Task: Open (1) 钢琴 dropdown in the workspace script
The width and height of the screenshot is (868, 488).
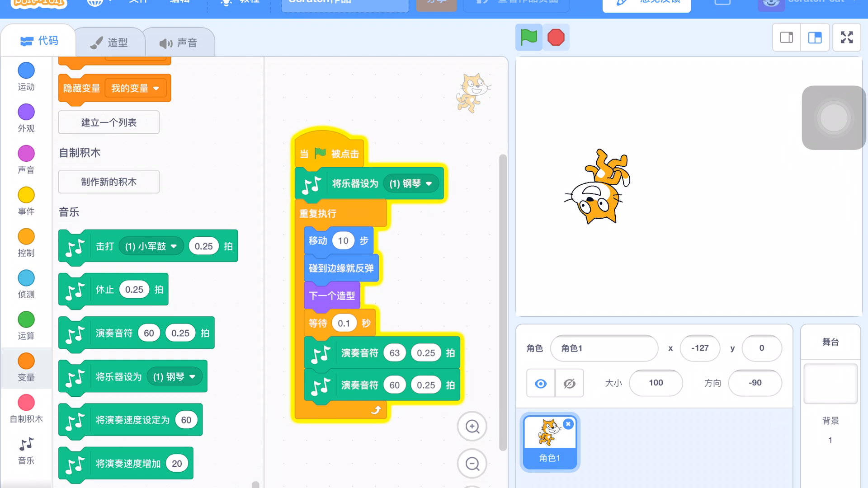Action: click(411, 183)
